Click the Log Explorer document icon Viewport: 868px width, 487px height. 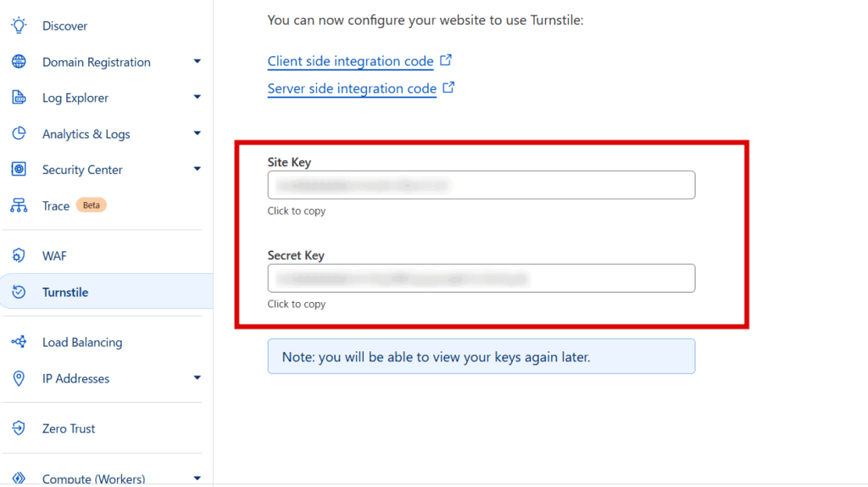click(19, 98)
